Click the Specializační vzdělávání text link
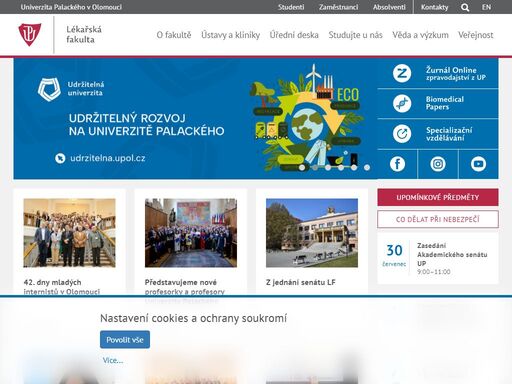Viewport: 512px width, 384px height. tap(449, 134)
